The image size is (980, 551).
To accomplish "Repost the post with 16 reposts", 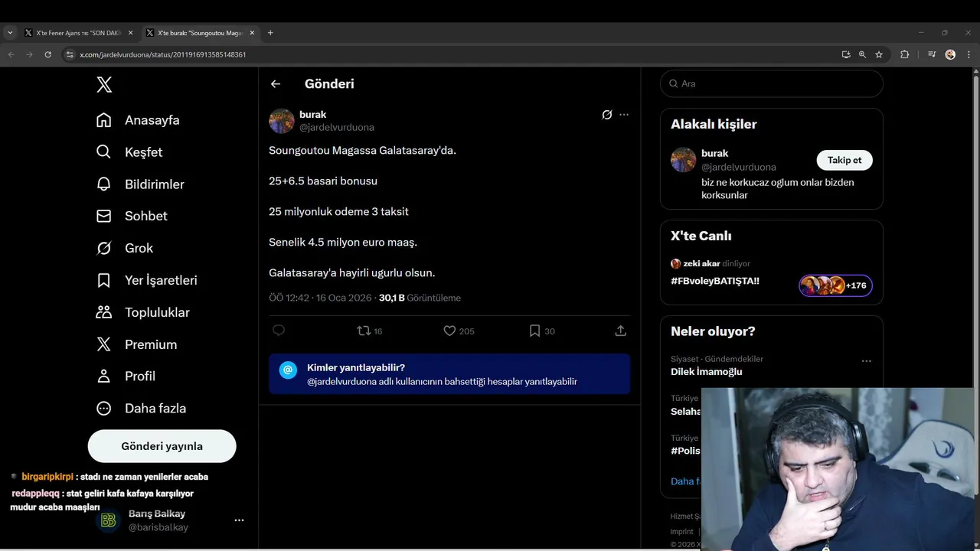I will pyautogui.click(x=370, y=331).
